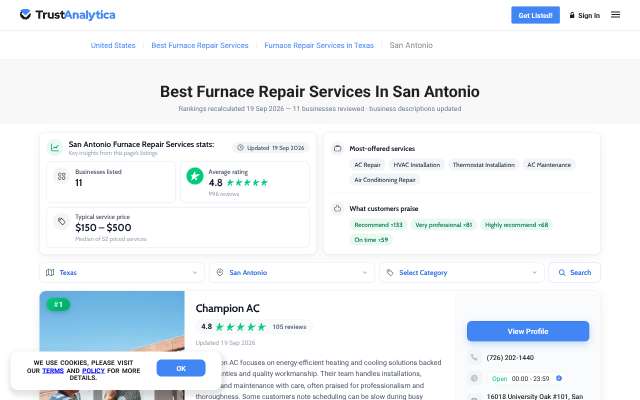Go to United States breadcrumb
This screenshot has width=640, height=400.
tap(113, 45)
